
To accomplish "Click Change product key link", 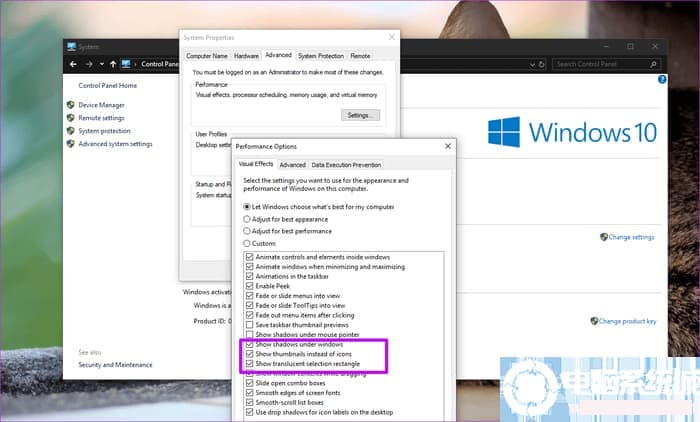I will (627, 321).
